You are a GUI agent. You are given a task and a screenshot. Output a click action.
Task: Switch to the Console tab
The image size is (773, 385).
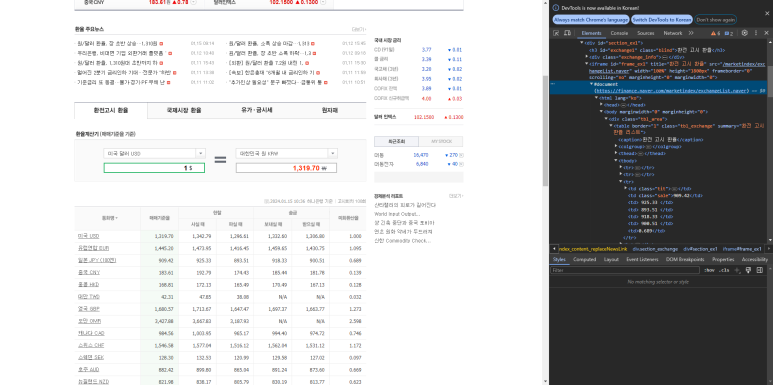(x=619, y=33)
